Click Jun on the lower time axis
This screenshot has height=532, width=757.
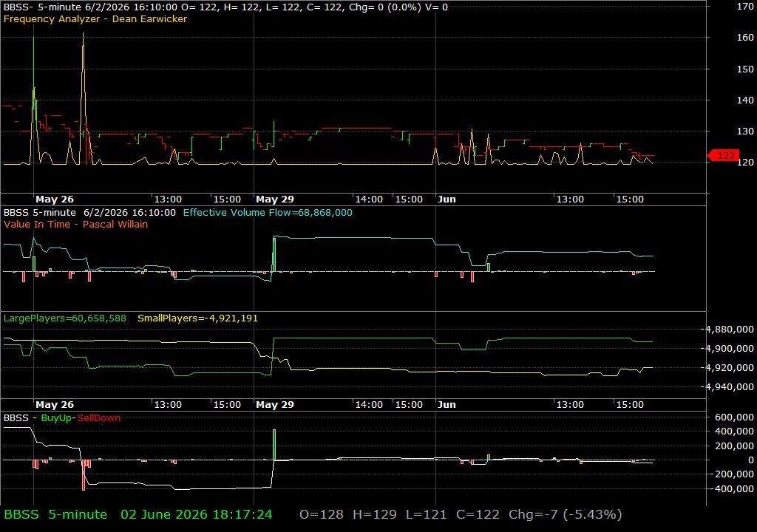pyautogui.click(x=447, y=405)
